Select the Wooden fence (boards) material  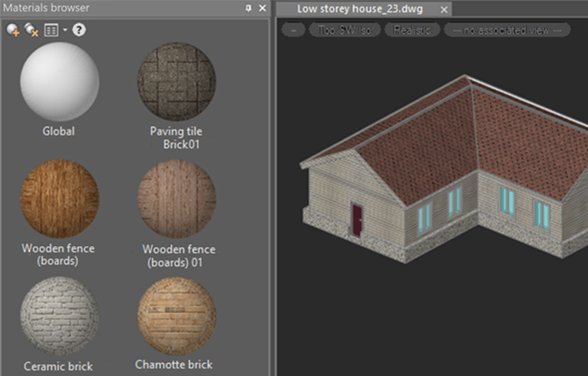[59, 199]
